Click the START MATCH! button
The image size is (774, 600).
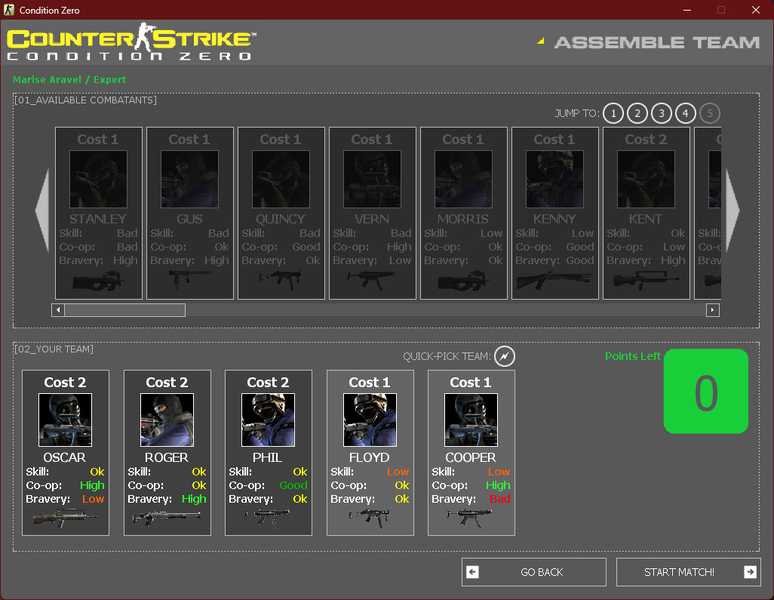click(688, 572)
